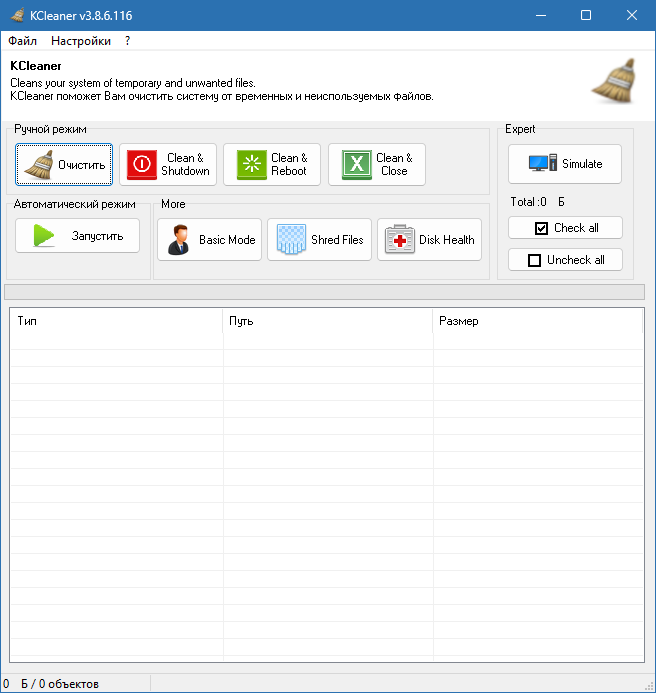Click the Тип column header
This screenshot has height=693, width=656.
[116, 321]
